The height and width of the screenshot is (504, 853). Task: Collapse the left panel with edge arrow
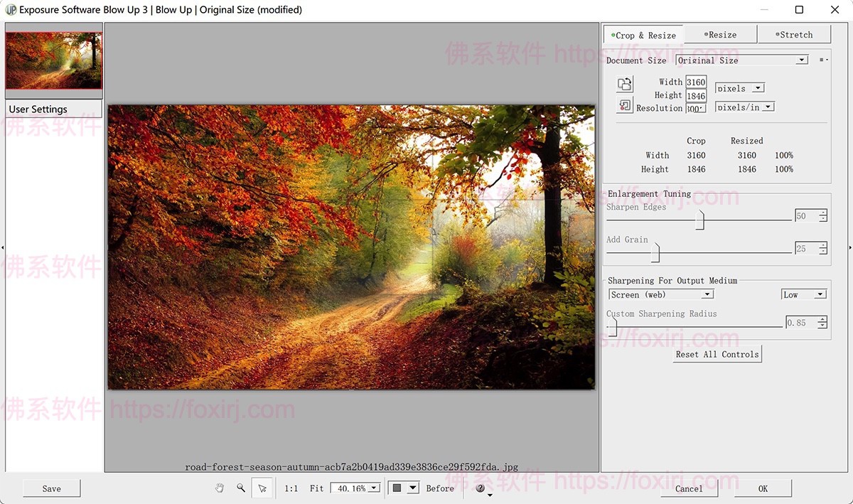click(x=2, y=247)
